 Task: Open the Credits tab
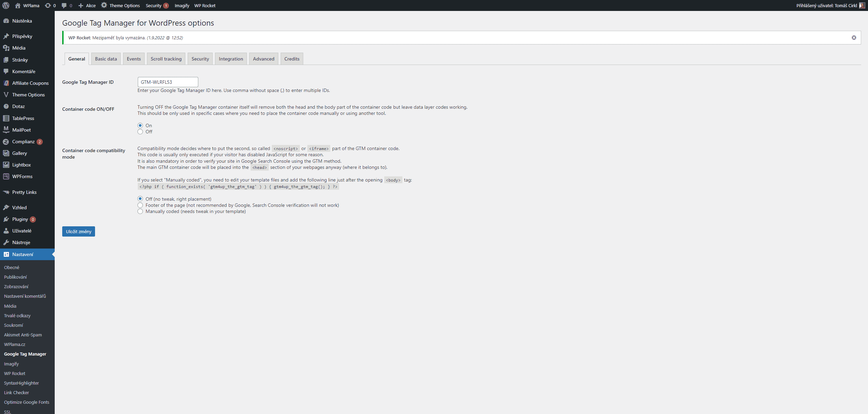[292, 59]
